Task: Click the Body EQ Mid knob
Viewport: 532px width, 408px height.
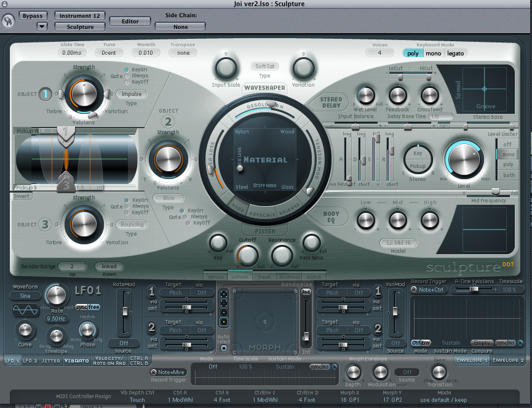Action: click(x=397, y=220)
